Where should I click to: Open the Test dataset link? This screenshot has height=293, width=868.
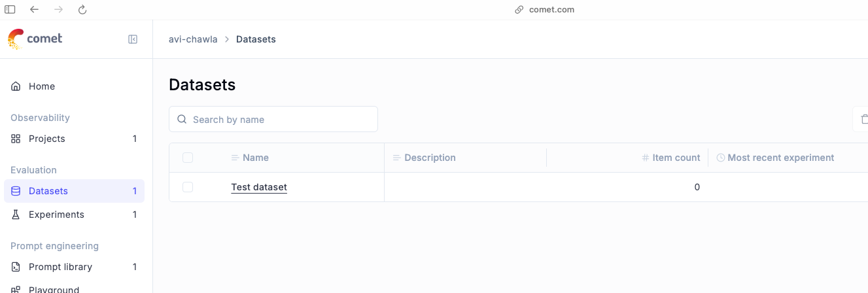pyautogui.click(x=259, y=187)
